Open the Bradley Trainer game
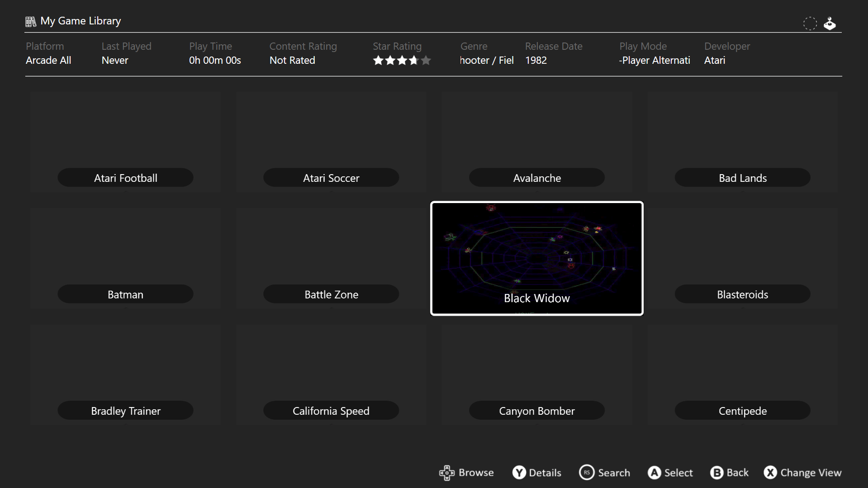This screenshot has width=868, height=488. click(x=125, y=375)
